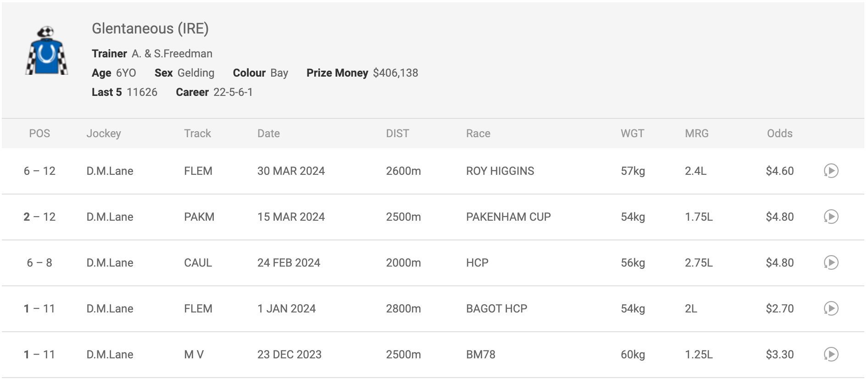The height and width of the screenshot is (379, 868).
Task: Select trainer A. & S.Freedman
Action: point(172,54)
